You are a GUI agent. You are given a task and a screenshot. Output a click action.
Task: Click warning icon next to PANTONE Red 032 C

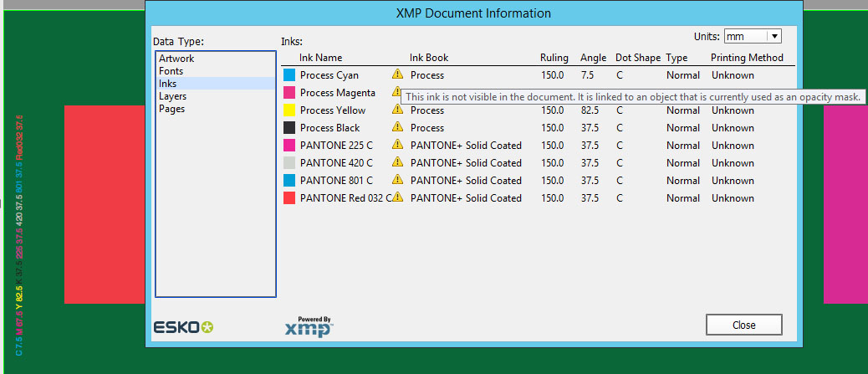(x=397, y=197)
